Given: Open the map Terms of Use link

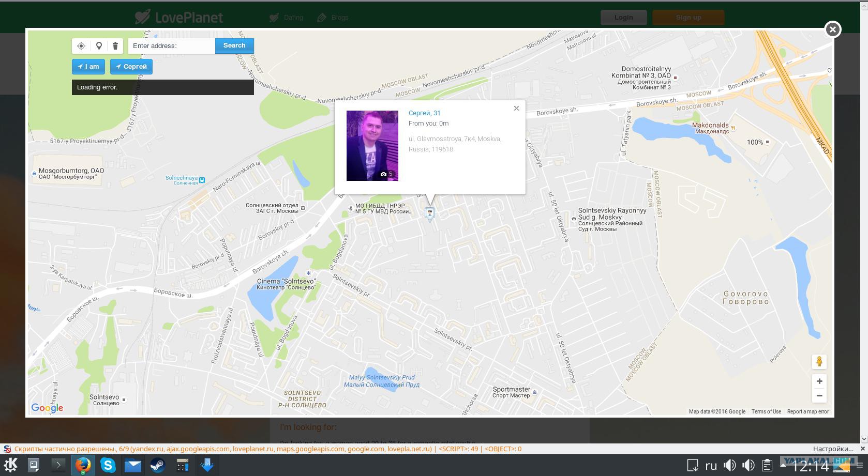Looking at the screenshot, I should [x=766, y=412].
